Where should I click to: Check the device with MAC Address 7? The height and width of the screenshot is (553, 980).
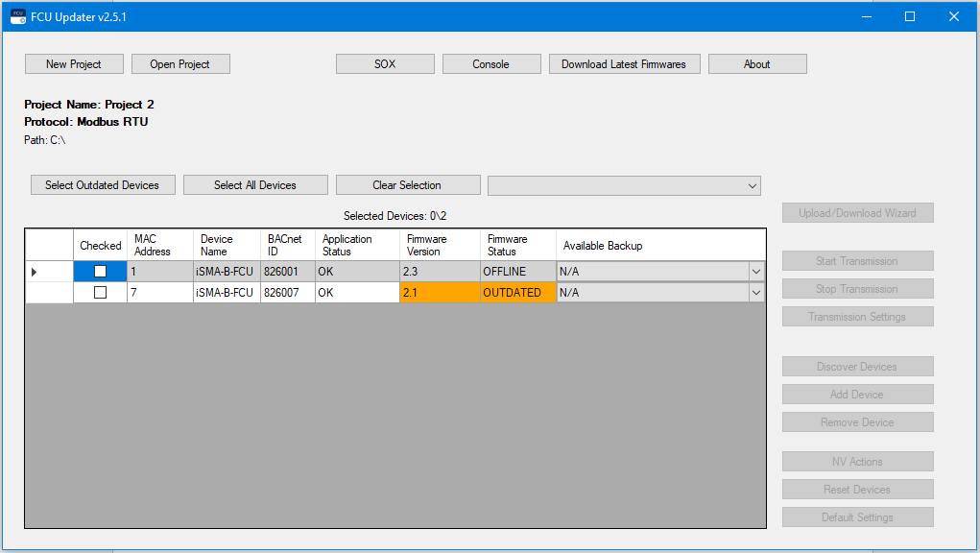99,293
